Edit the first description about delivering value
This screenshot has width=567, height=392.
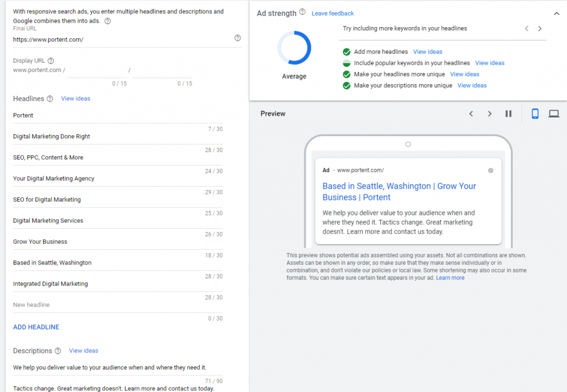pos(118,368)
